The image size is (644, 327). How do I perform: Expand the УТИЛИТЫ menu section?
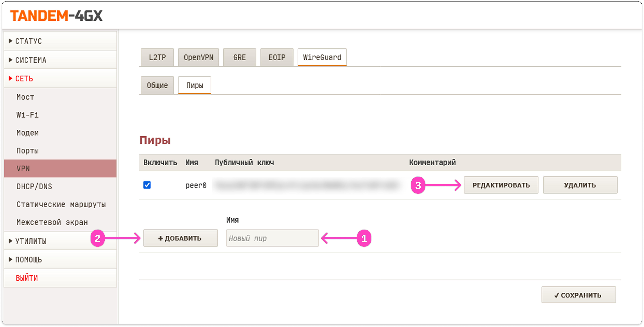[31, 241]
